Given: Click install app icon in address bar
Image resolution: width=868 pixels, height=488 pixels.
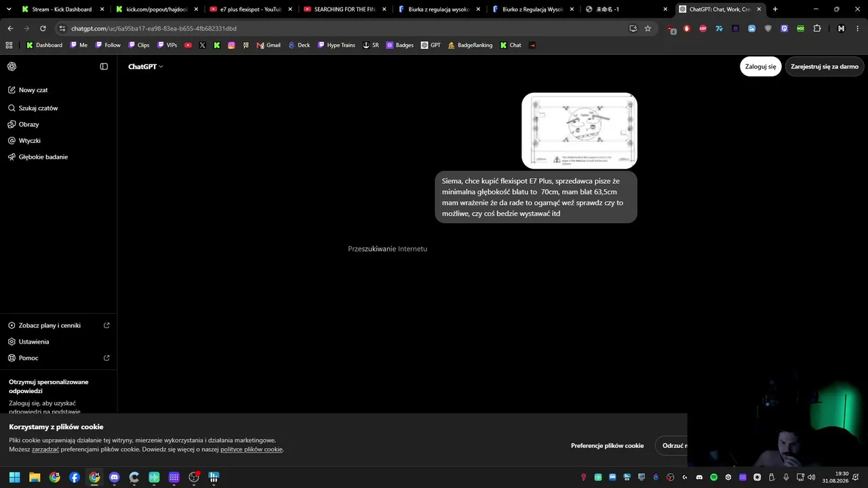Looking at the screenshot, I should [x=633, y=28].
